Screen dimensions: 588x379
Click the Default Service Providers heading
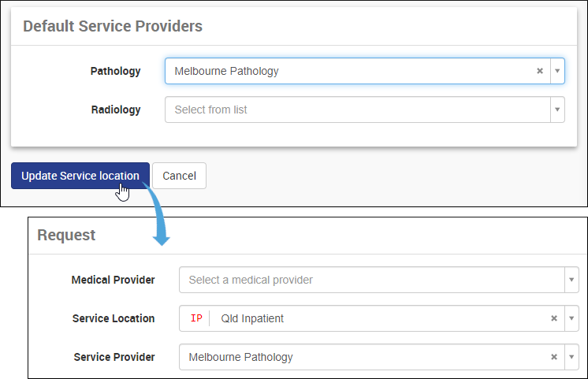point(113,26)
